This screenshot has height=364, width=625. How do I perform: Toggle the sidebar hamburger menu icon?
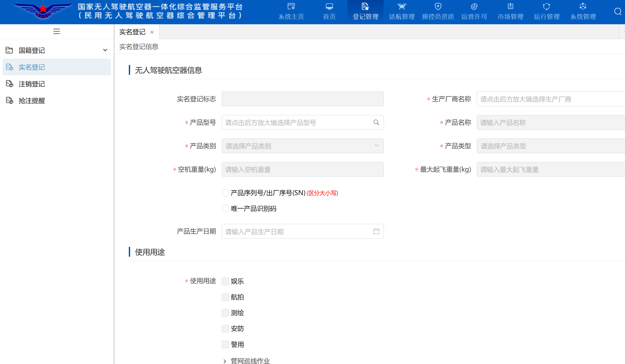[57, 31]
